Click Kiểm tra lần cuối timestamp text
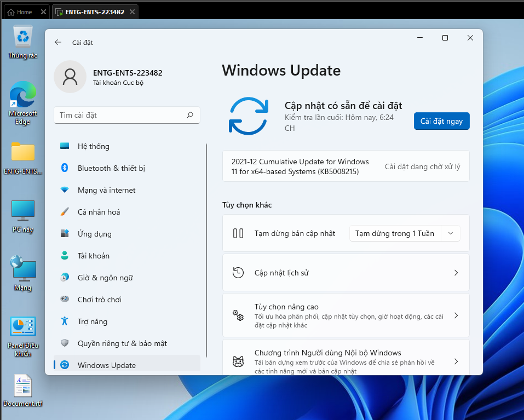The width and height of the screenshot is (524, 420). coord(339,123)
